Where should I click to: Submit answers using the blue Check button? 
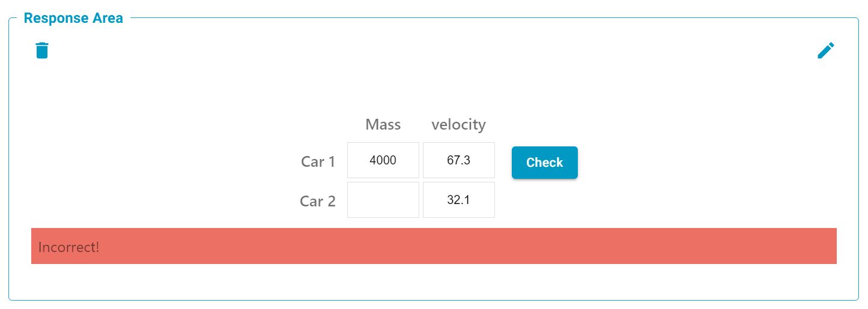click(x=544, y=163)
